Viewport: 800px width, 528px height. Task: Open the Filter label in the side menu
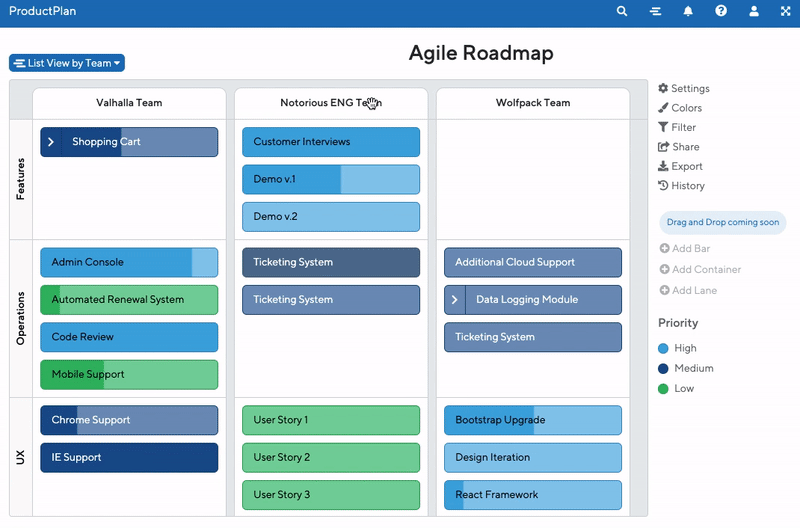[x=684, y=127]
